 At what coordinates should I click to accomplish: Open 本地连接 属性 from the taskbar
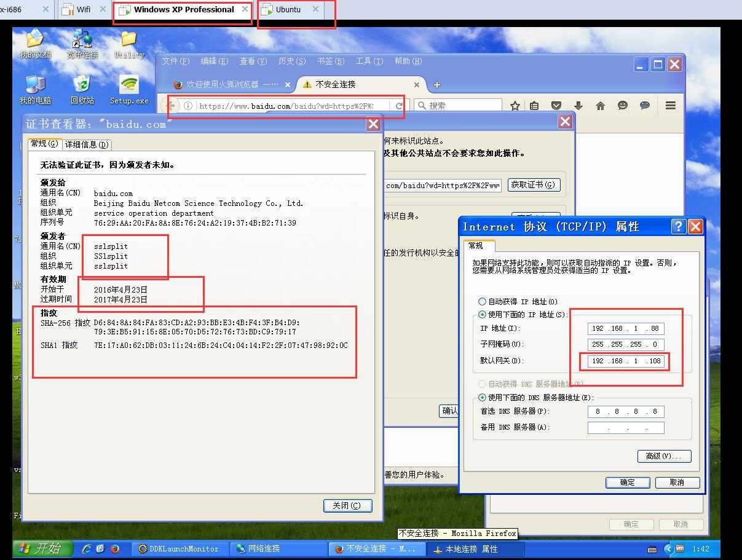point(476,549)
